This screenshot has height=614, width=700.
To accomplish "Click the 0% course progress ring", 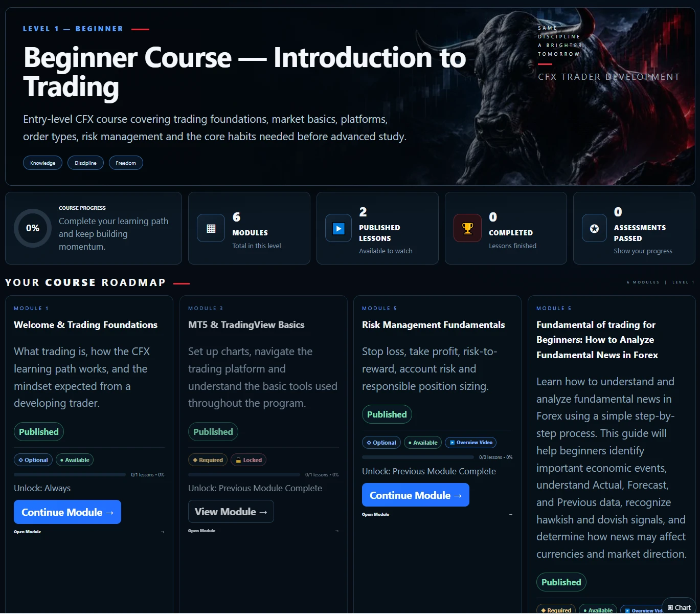I will pos(33,228).
